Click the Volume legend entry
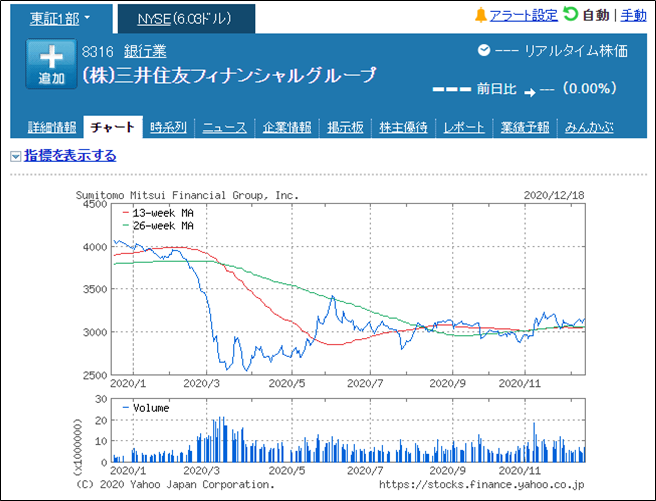The height and width of the screenshot is (501, 656). [x=146, y=408]
